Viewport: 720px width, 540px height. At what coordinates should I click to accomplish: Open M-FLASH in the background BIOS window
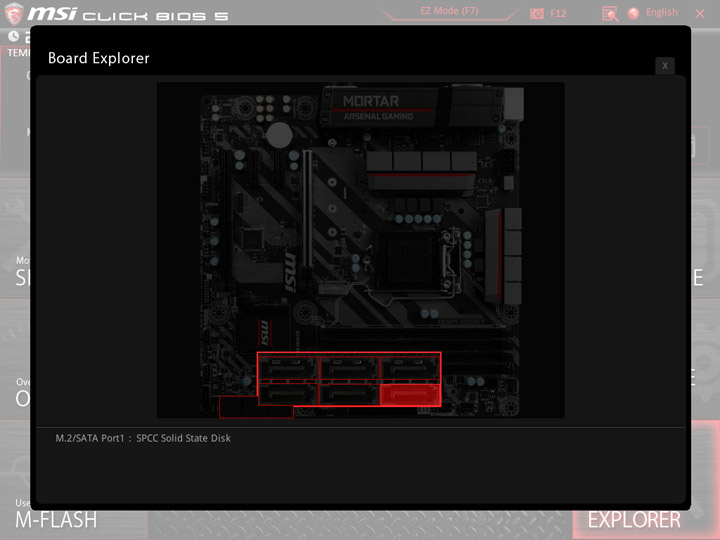tap(56, 520)
